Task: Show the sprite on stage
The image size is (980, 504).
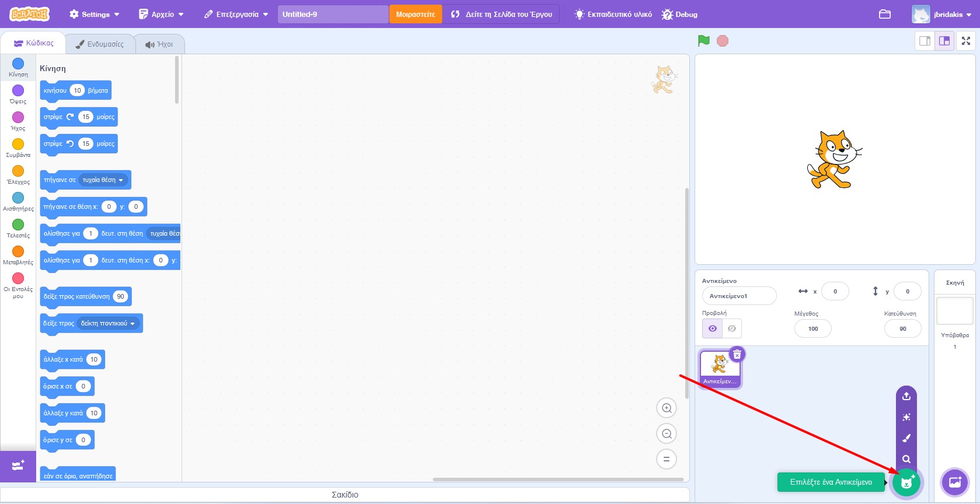Action: pos(712,328)
